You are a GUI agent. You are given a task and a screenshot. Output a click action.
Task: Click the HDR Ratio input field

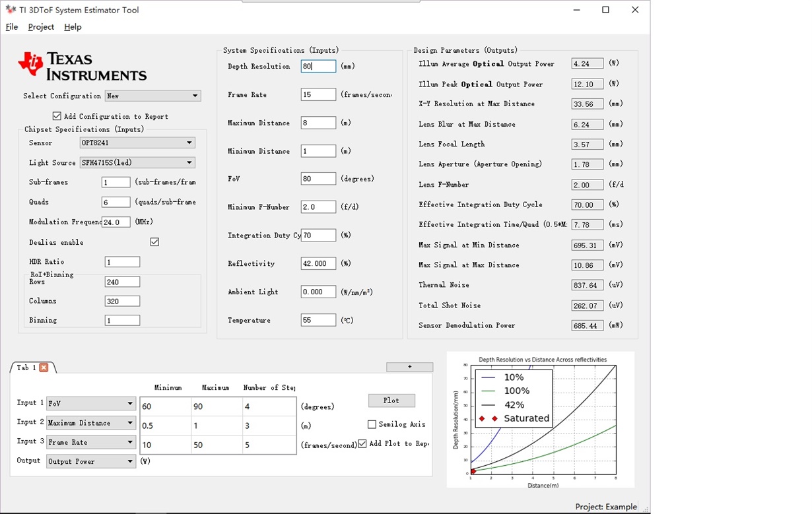(x=122, y=262)
